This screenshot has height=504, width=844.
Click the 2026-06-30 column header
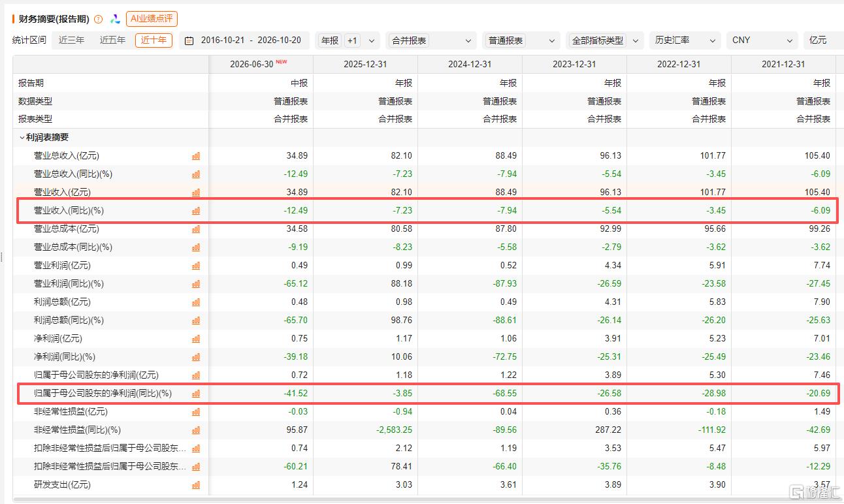[261, 65]
